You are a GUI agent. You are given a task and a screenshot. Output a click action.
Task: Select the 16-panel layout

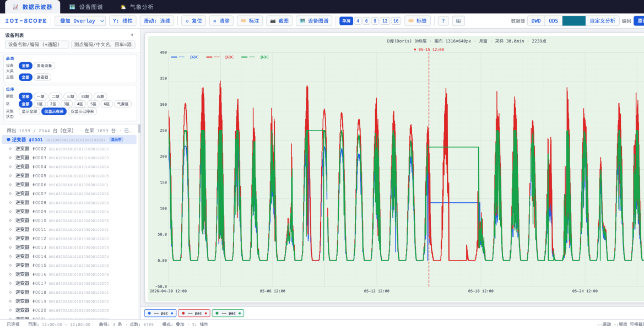tap(396, 21)
